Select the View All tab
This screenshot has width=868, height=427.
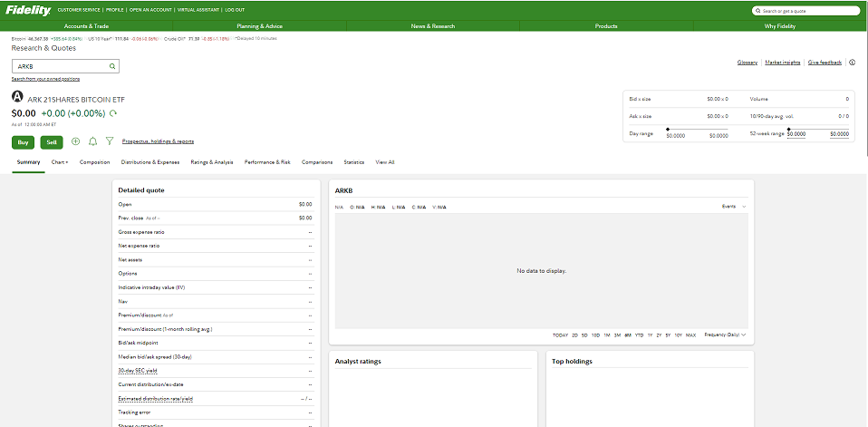pos(385,162)
